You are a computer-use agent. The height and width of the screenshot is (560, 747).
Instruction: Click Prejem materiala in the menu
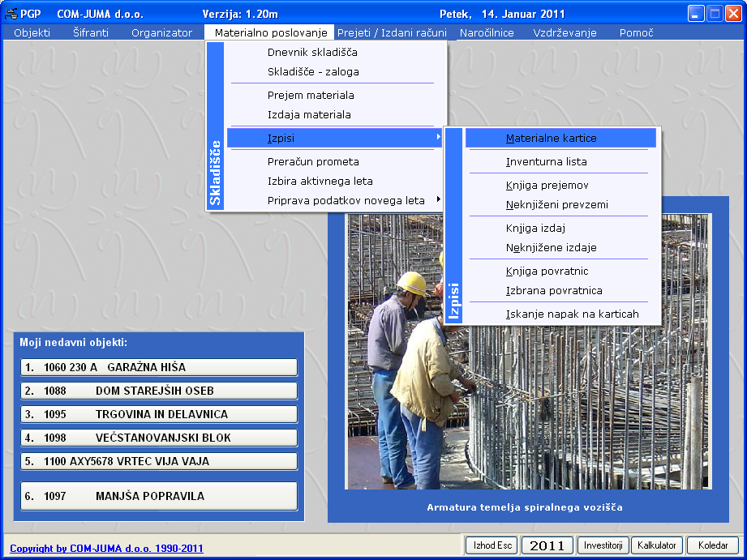coord(311,96)
